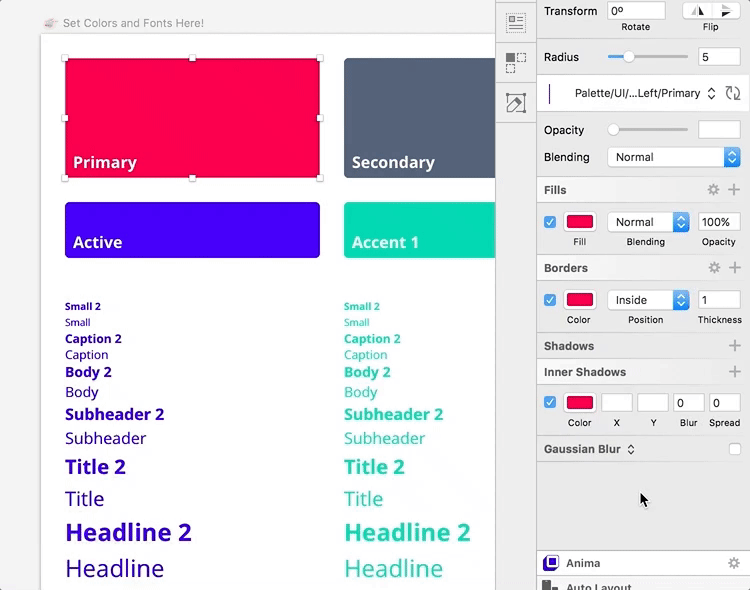
Task: Click the sync shared style icon
Action: click(732, 93)
